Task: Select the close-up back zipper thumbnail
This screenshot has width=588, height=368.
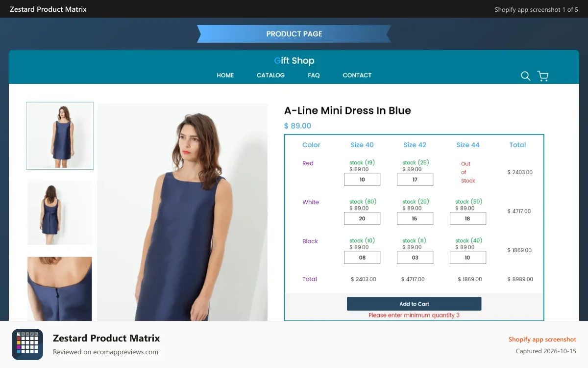Action: (x=60, y=289)
